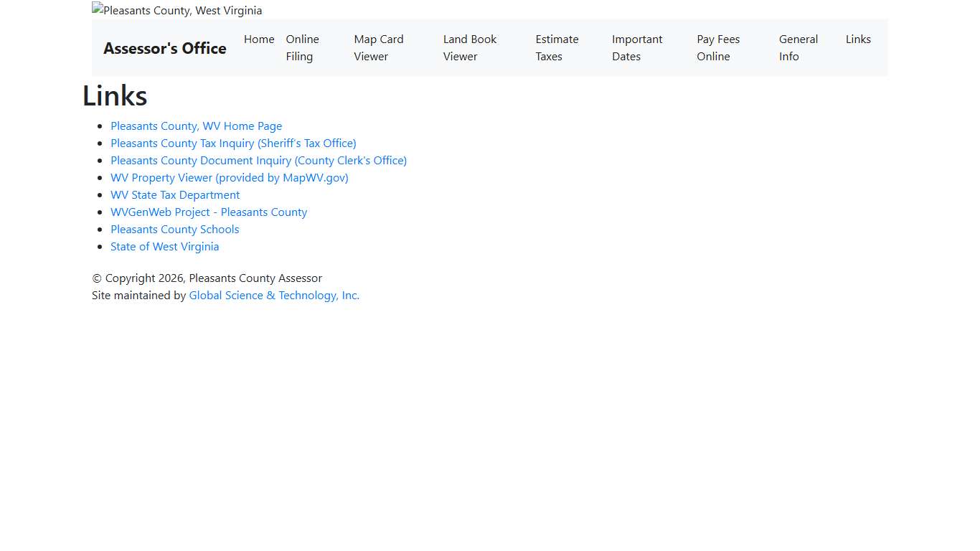
Task: View the Important Dates page
Action: click(636, 47)
